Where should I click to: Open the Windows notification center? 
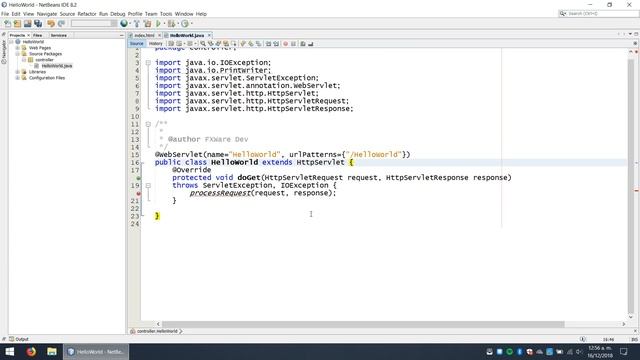(624, 351)
